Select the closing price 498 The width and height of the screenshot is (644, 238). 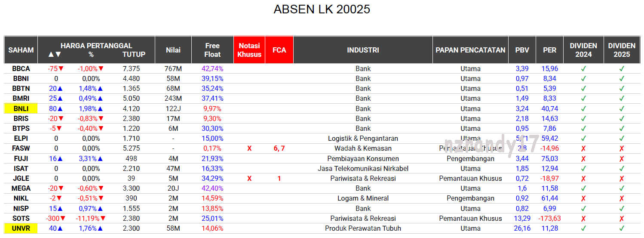131,159
